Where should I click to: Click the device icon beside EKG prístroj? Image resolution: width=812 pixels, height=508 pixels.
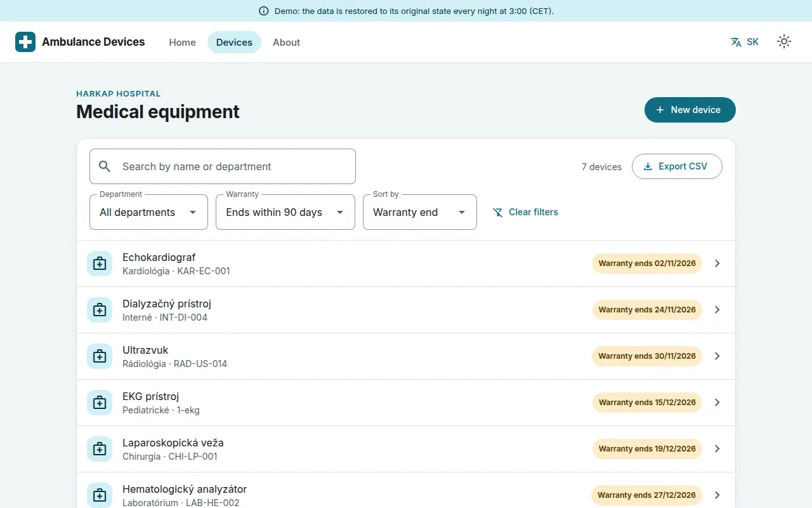100,403
